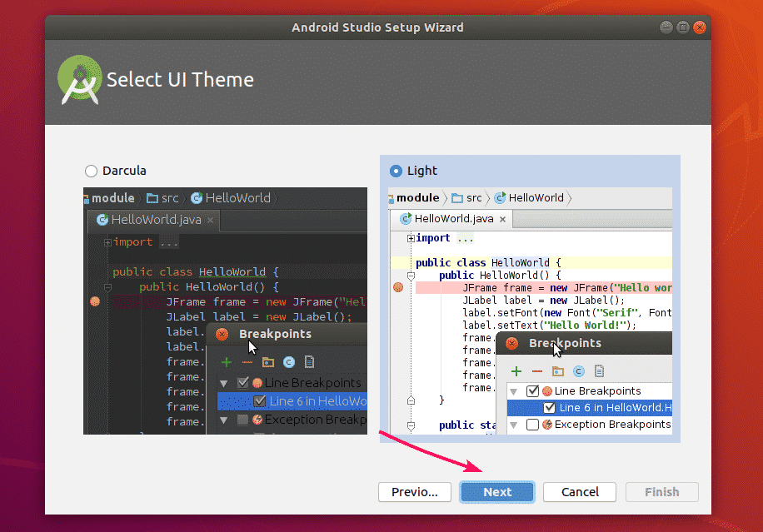Click Breakpoints dialog close icon in Darcula preview
The image size is (763, 532).
(222, 334)
